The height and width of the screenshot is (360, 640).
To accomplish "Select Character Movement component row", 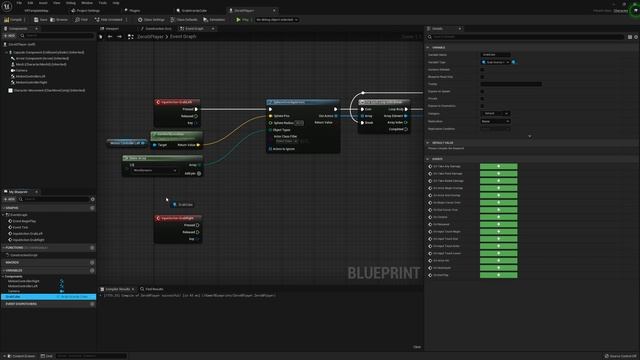I will click(x=47, y=90).
